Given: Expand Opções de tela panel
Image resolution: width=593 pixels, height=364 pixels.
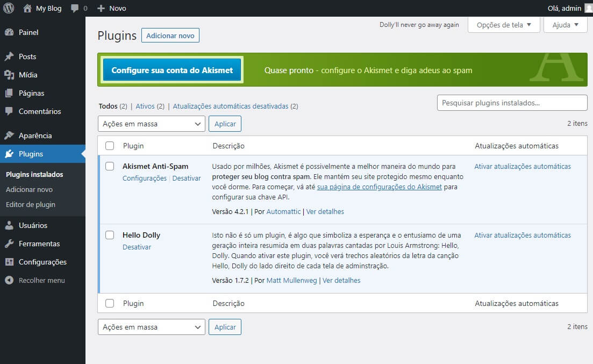Looking at the screenshot, I should point(504,25).
